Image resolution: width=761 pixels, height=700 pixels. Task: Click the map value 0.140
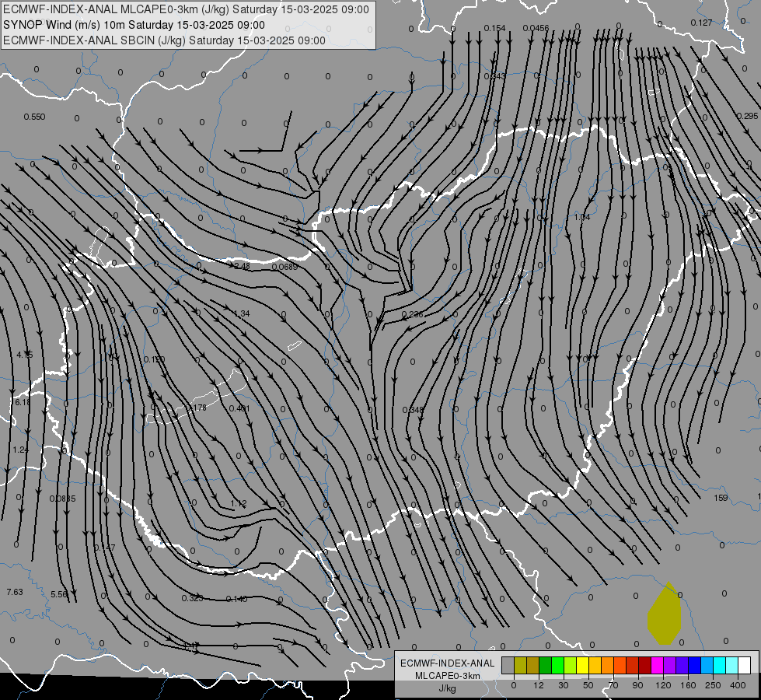click(237, 599)
